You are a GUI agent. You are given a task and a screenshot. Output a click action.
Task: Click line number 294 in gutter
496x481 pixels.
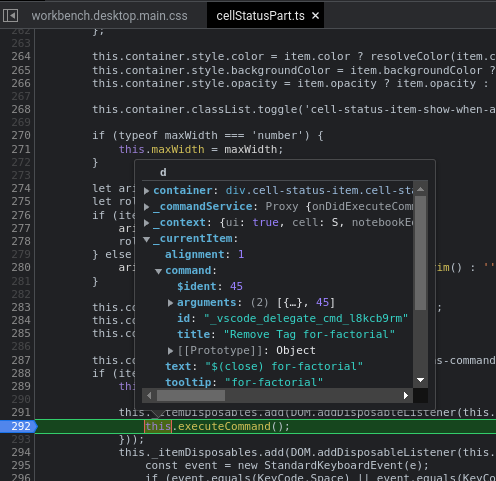21,452
